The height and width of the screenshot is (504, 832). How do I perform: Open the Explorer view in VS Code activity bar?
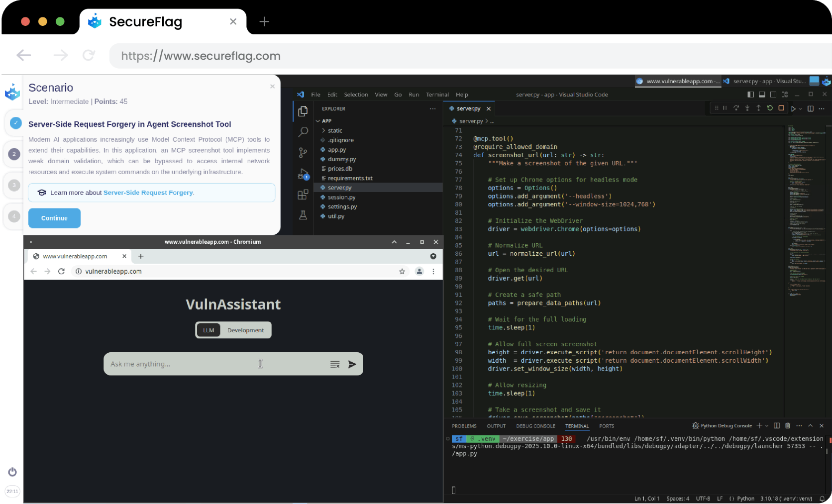pyautogui.click(x=303, y=111)
